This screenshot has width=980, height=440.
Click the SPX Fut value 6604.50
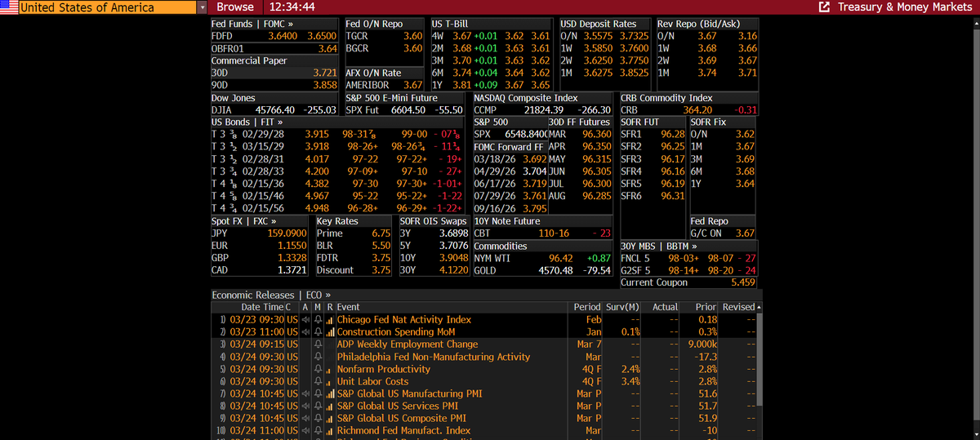(408, 109)
